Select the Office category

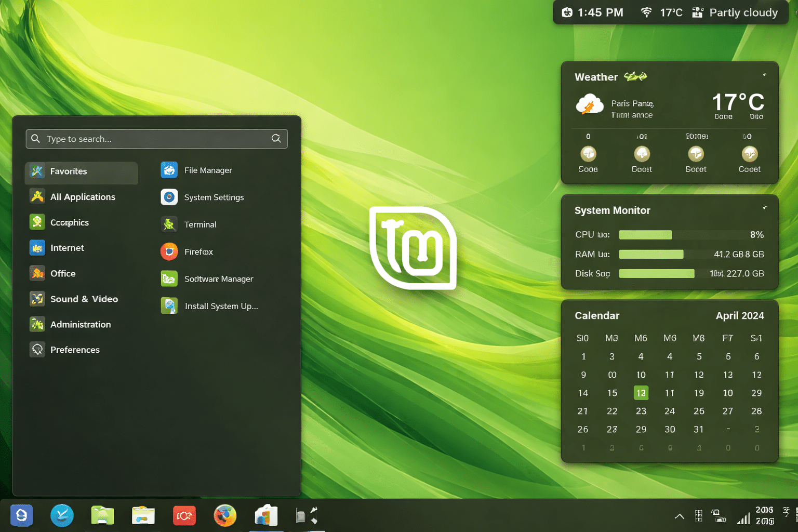pos(63,273)
